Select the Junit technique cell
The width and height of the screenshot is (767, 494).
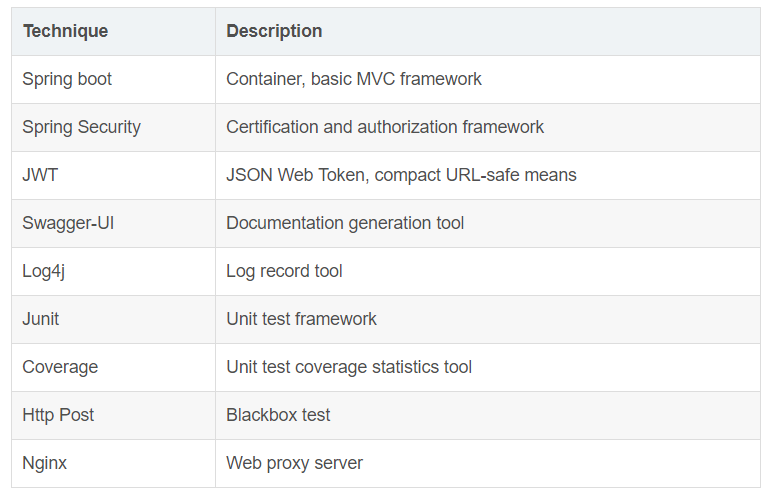click(113, 319)
